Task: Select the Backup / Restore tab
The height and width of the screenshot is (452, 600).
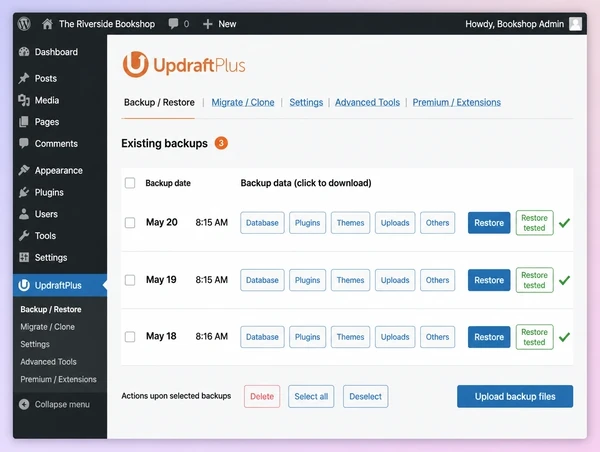Action: (x=159, y=103)
